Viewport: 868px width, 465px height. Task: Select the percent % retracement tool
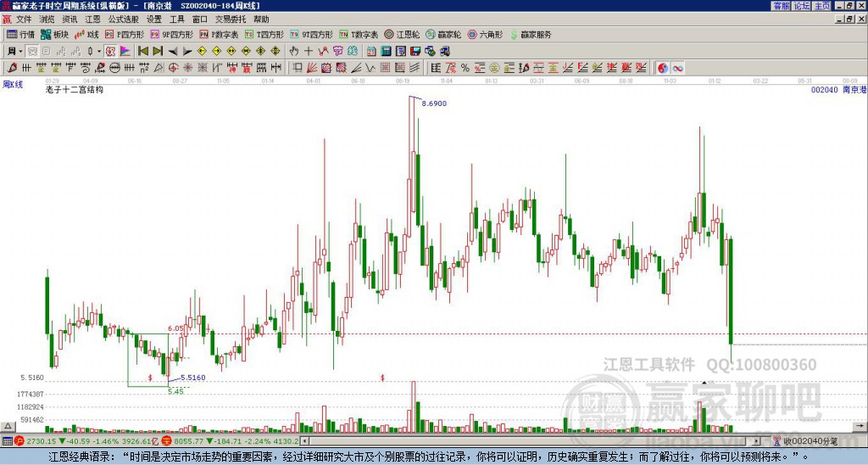click(x=465, y=68)
